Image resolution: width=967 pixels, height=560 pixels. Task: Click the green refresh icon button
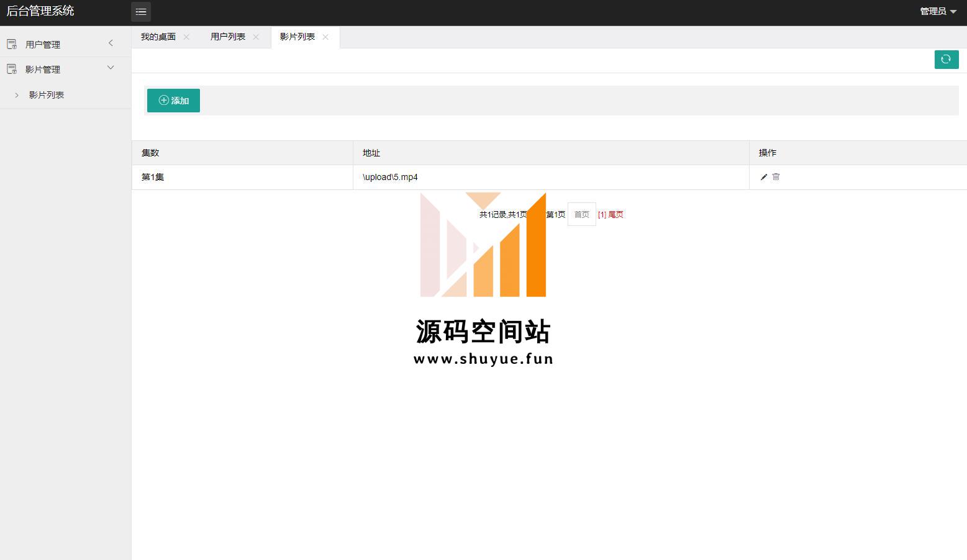pyautogui.click(x=947, y=59)
